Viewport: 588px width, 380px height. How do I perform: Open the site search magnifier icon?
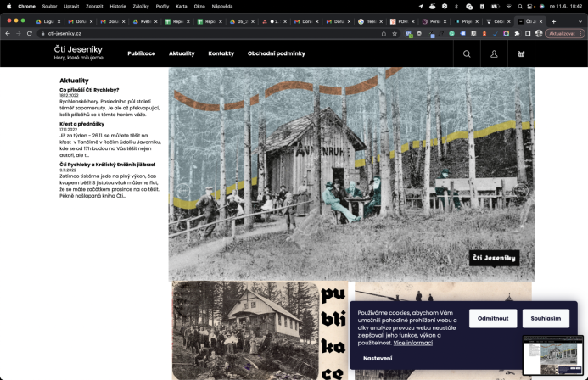[x=467, y=54]
